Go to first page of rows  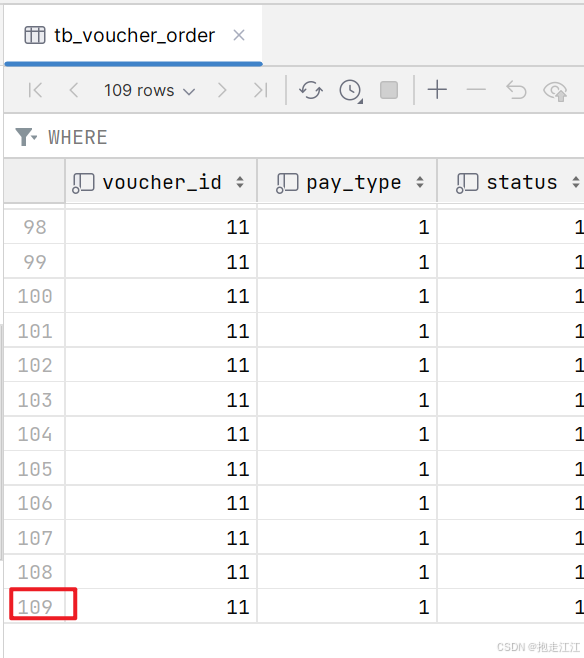35,90
